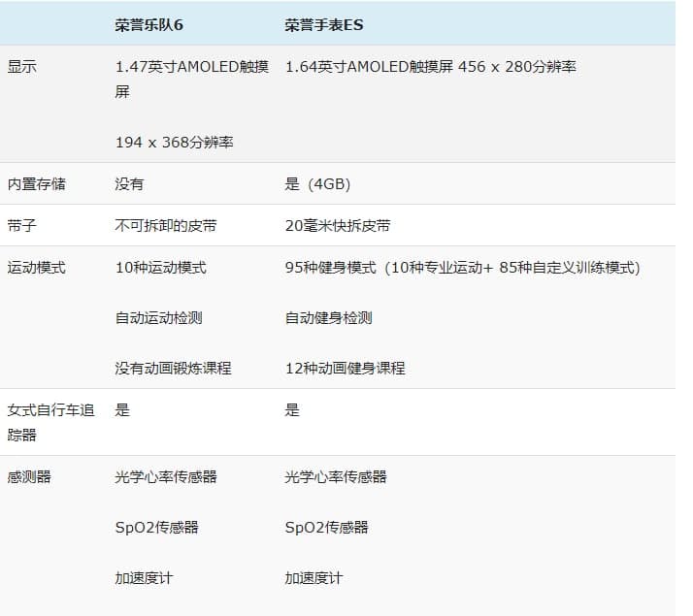Screen dimensions: 693x616
Task: Click the 1.64英寸AMOLED触摸屏 456 x 280 cell
Action: coord(430,67)
